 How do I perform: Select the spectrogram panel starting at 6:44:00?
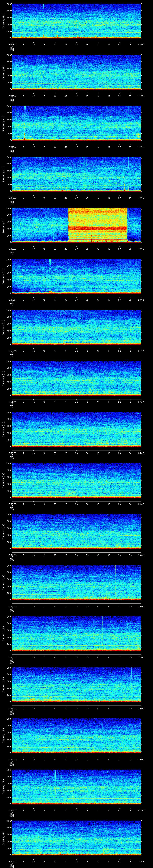(x=76, y=21)
